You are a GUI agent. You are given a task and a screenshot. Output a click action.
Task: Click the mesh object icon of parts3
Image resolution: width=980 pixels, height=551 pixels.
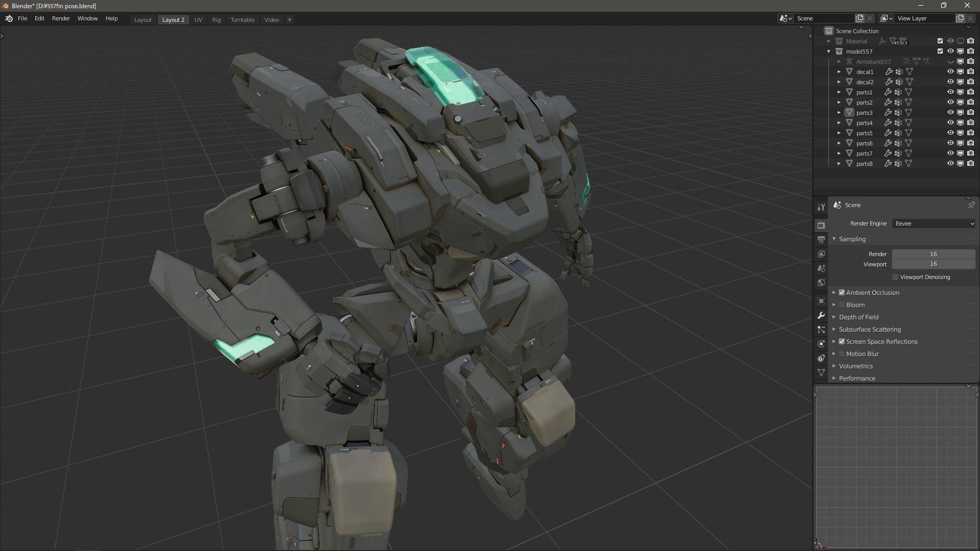click(x=849, y=113)
